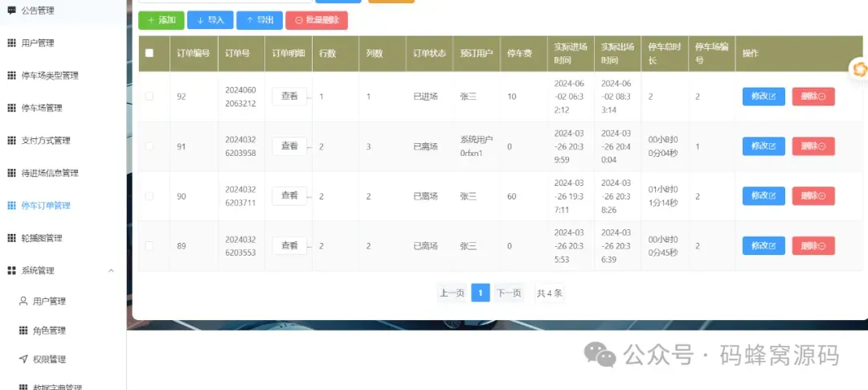Click the orange floating icon at right edge

tap(860, 68)
